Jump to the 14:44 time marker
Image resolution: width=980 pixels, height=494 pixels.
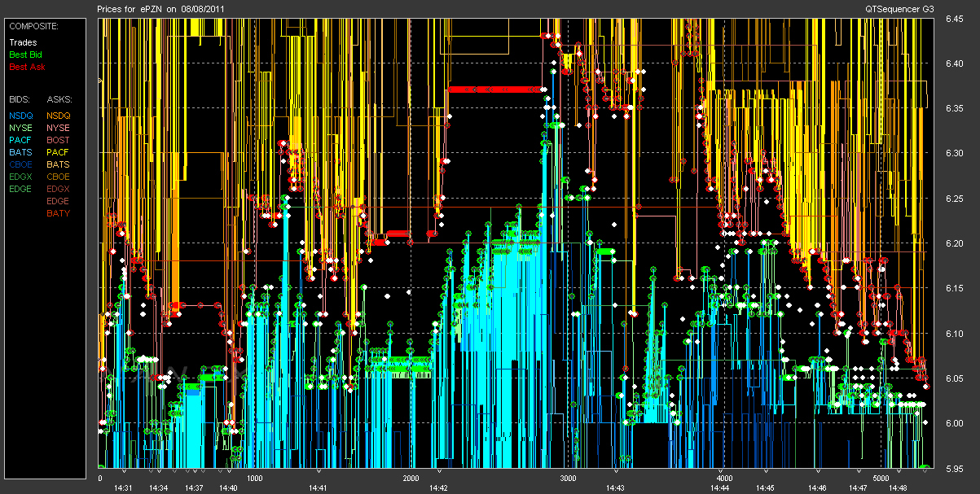point(720,488)
